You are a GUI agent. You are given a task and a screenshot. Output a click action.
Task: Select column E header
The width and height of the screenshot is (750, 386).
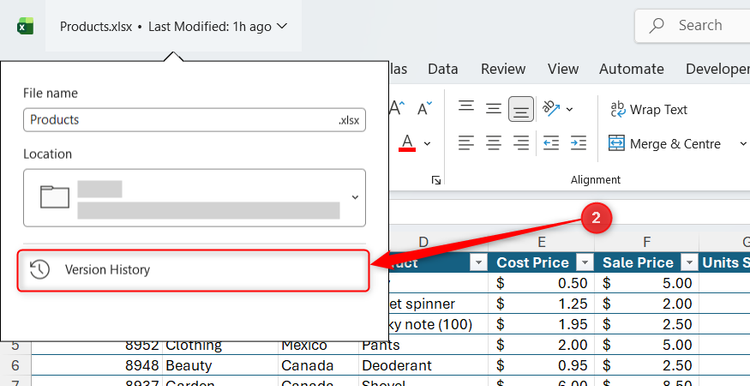(541, 242)
